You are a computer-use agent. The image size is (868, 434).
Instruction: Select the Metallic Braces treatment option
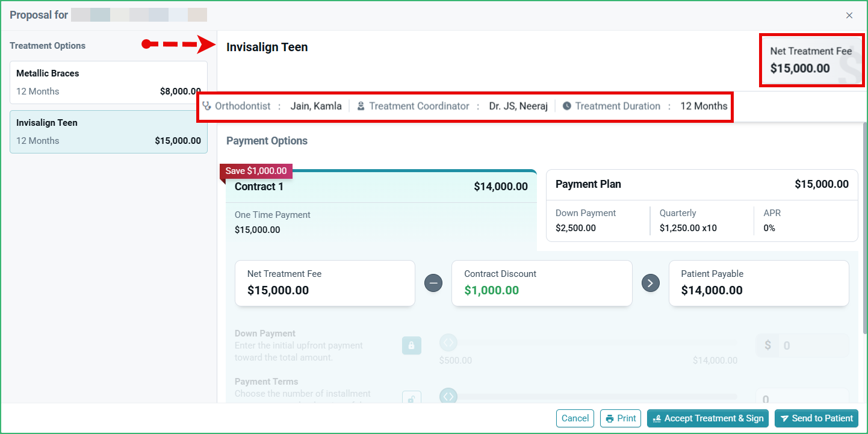point(108,82)
